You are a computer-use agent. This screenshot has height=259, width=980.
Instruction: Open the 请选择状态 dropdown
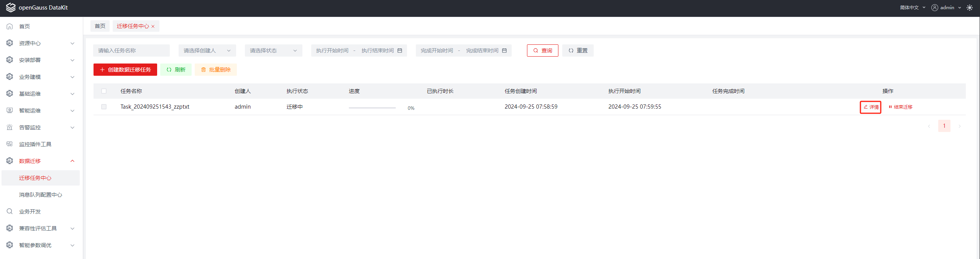pos(273,50)
